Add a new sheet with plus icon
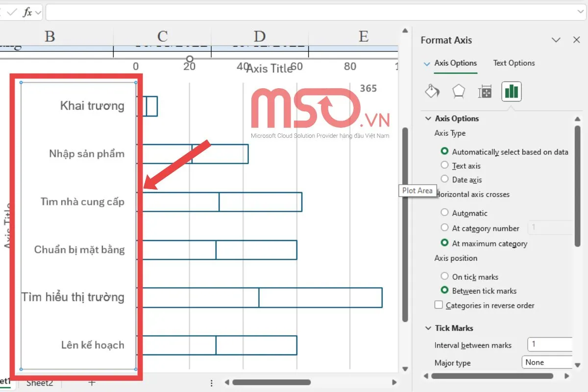588x392 pixels. pos(92,383)
